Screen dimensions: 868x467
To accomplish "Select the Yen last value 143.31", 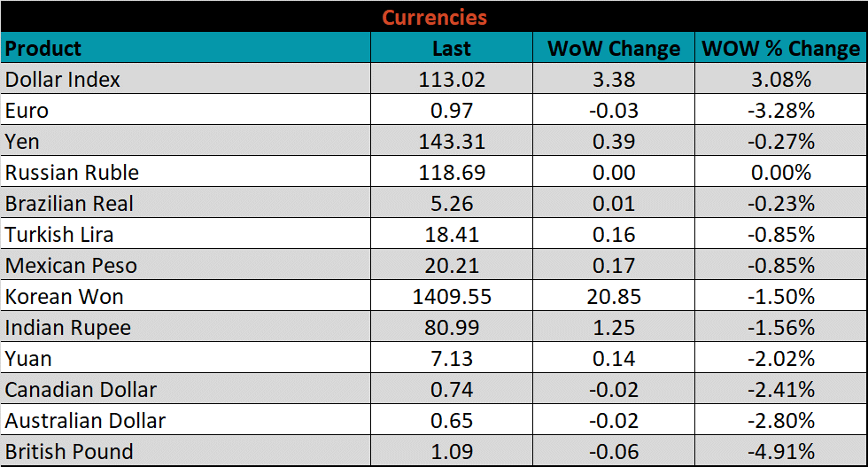I will [452, 142].
